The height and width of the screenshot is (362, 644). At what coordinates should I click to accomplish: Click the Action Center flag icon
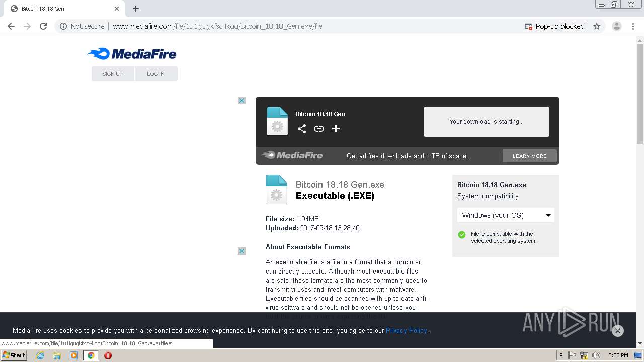[572, 355]
